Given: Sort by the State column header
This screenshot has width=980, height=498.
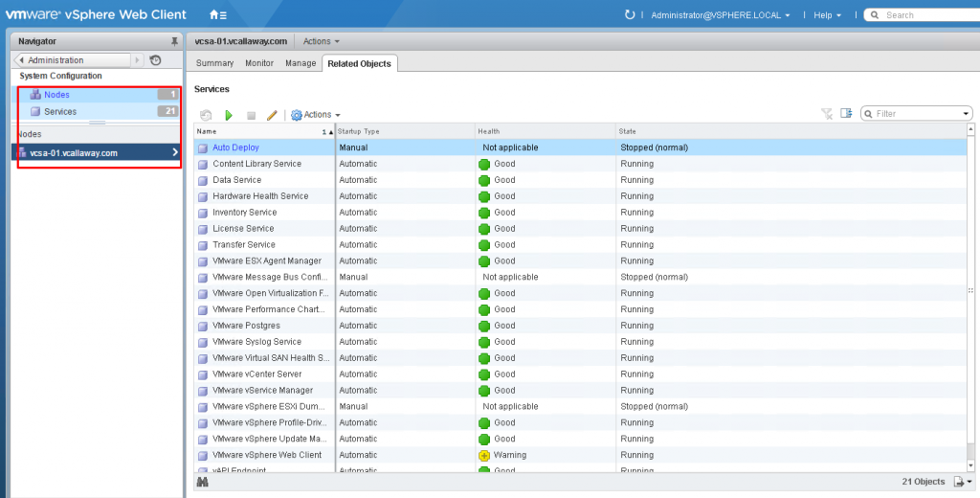Looking at the screenshot, I should tap(791, 131).
